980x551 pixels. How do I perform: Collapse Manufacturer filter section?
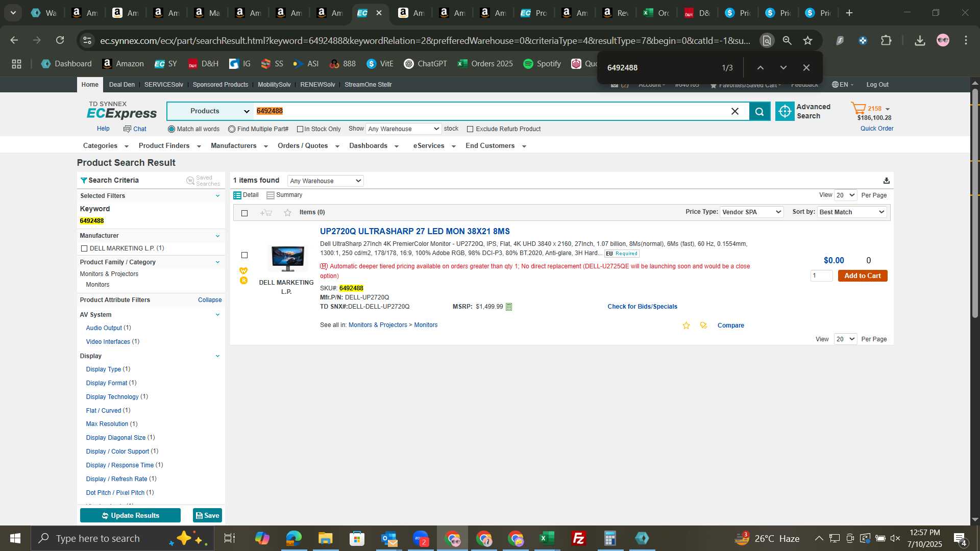(x=217, y=236)
